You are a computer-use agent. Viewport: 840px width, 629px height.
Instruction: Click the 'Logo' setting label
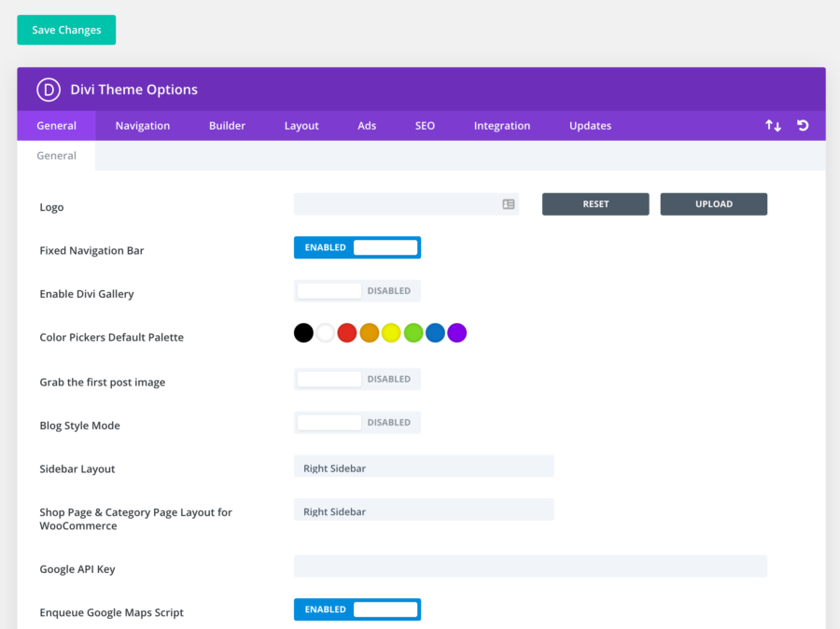coord(51,207)
